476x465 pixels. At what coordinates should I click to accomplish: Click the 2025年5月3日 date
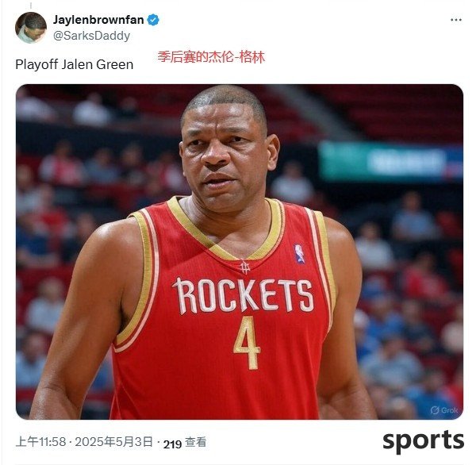[113, 442]
